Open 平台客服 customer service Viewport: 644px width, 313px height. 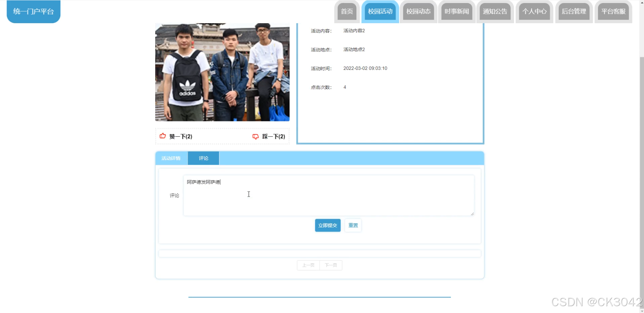click(613, 11)
